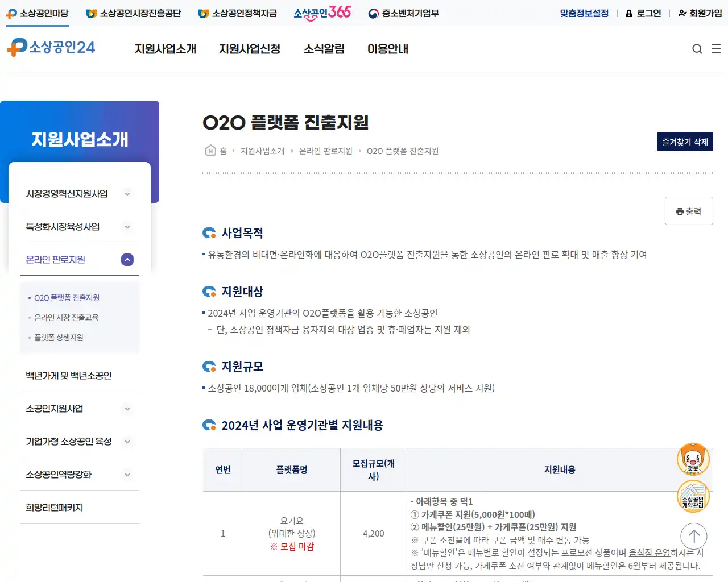Open the 소상공인 계약관리 floating icon
Image resolution: width=728 pixels, height=582 pixels.
click(x=693, y=496)
